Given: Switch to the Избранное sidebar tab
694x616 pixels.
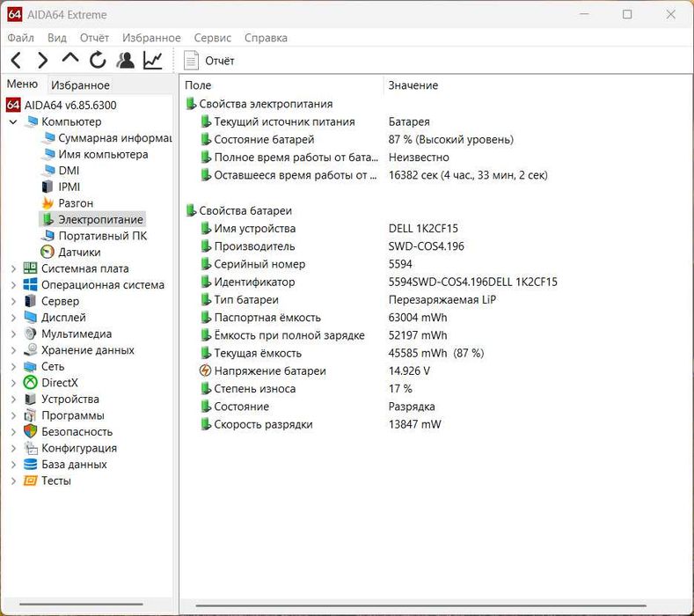Looking at the screenshot, I should 80,85.
